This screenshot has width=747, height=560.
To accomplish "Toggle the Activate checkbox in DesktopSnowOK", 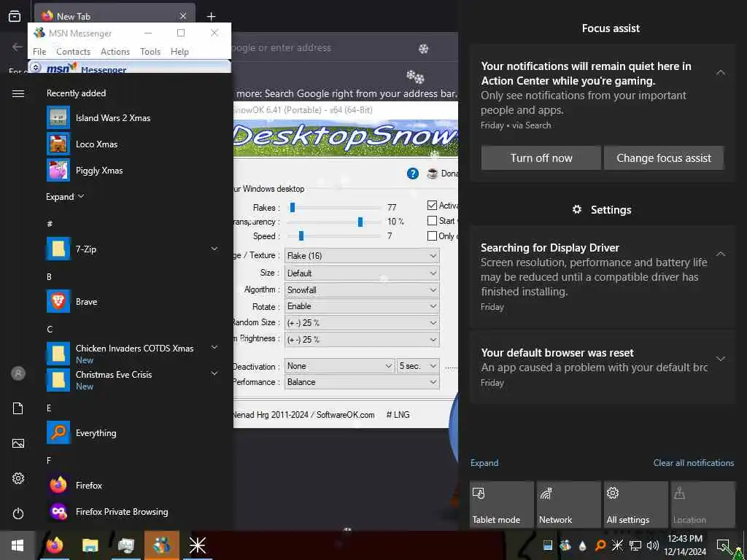I will point(432,205).
